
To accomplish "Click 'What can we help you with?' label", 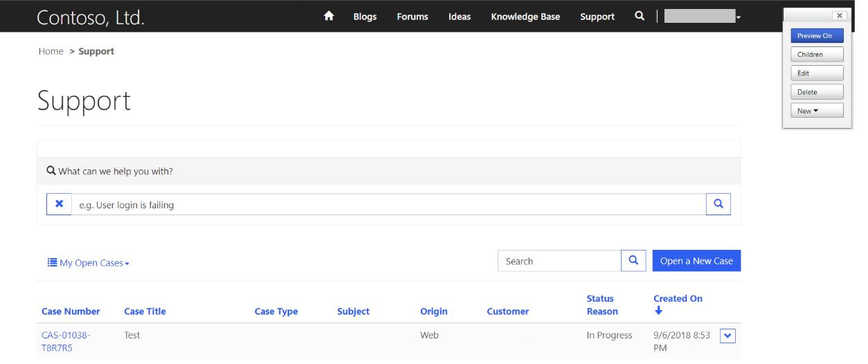I will point(116,171).
